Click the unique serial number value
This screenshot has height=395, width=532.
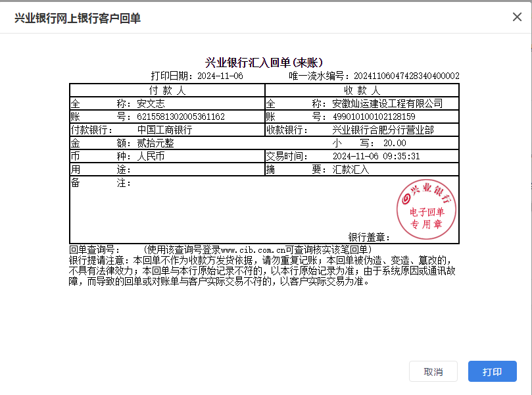(406, 76)
